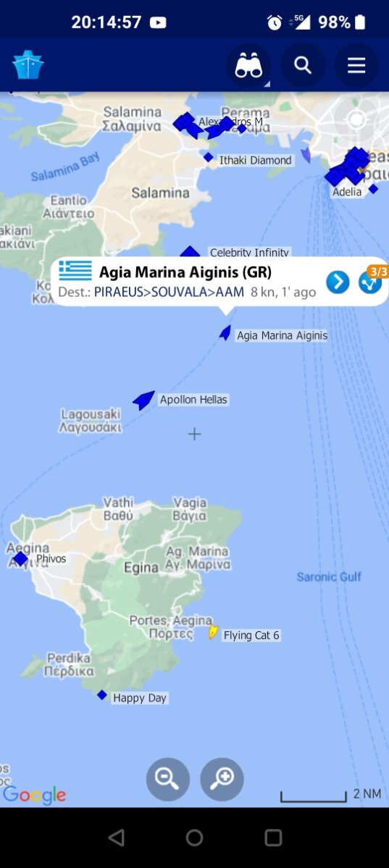Screen dimensions: 389x868
Task: Tap the Agia Marina Aiginis (GR) title
Action: (x=185, y=271)
